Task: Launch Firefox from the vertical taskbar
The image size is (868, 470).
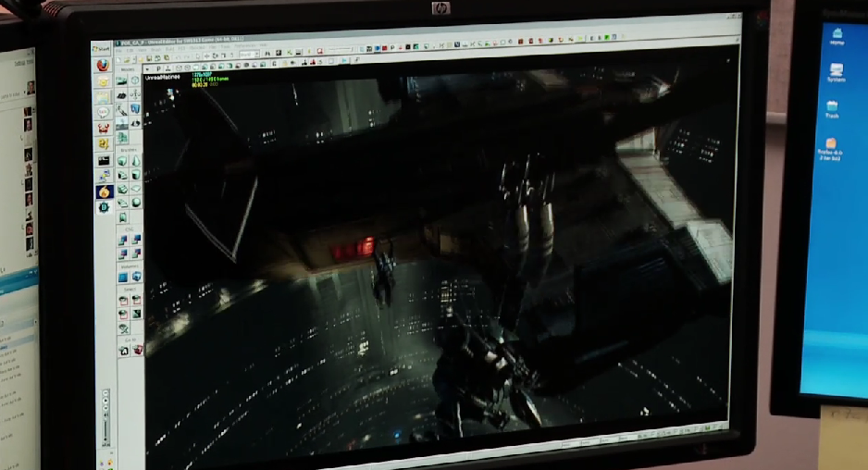Action: [x=103, y=66]
